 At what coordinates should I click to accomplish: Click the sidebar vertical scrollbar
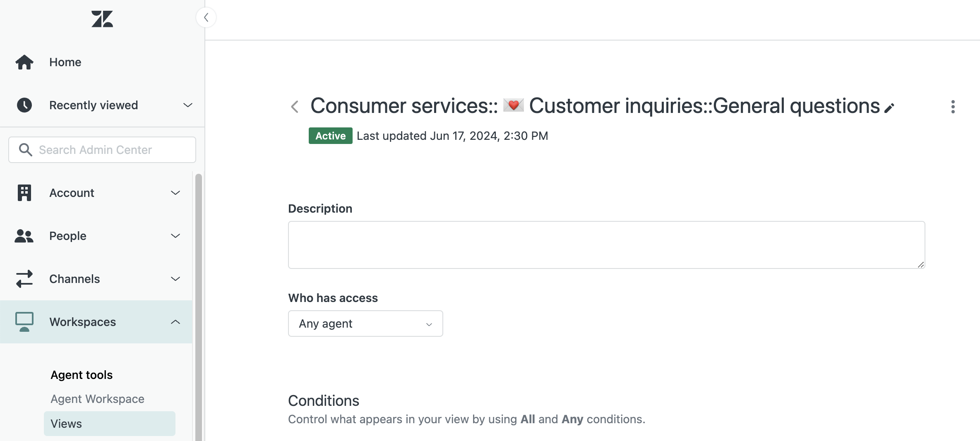pyautogui.click(x=199, y=306)
